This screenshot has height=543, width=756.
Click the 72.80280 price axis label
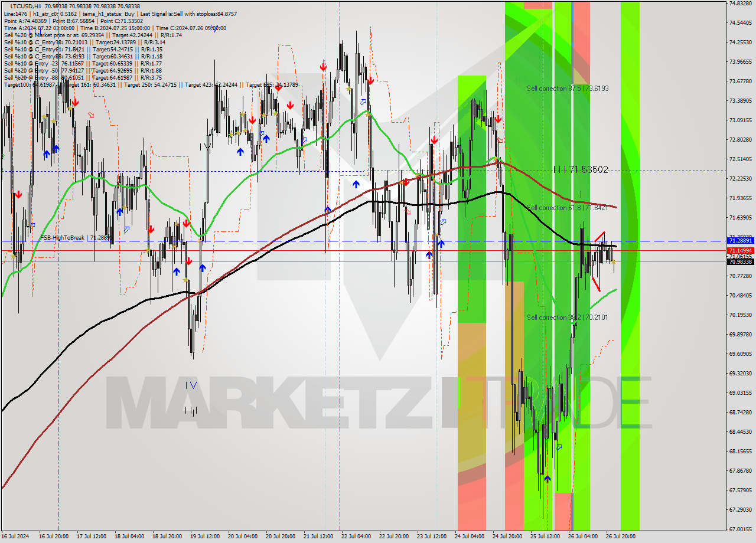coord(740,139)
